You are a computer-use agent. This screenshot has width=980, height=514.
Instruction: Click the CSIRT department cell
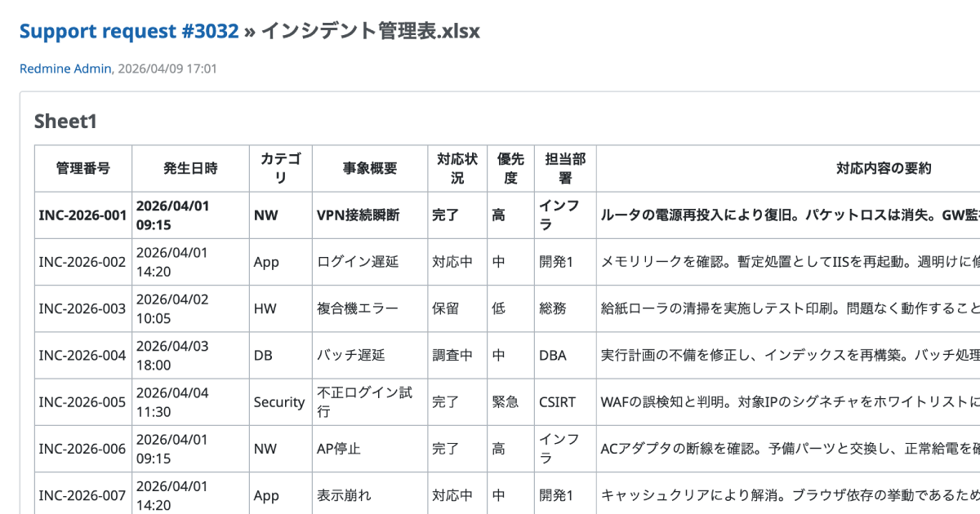click(x=557, y=402)
